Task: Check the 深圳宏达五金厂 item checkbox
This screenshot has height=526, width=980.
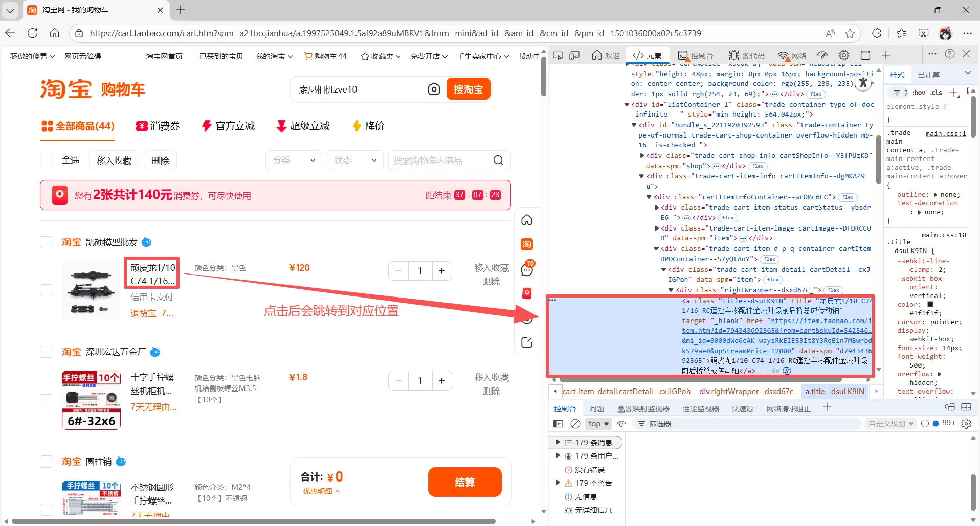Action: (46, 351)
